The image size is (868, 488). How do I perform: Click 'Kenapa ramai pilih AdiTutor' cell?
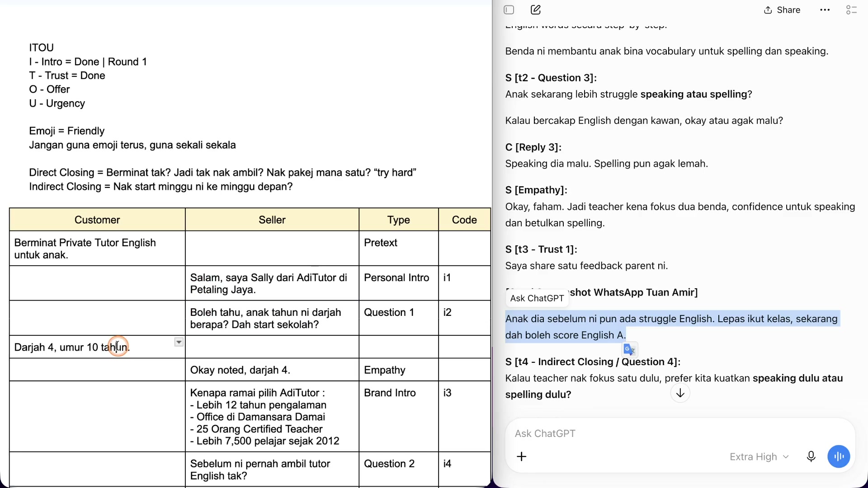272,417
